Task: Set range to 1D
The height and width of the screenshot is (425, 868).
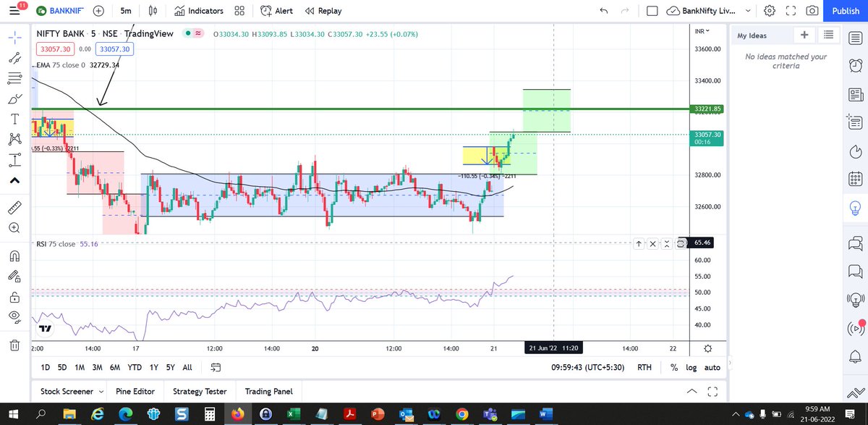Action: point(45,367)
